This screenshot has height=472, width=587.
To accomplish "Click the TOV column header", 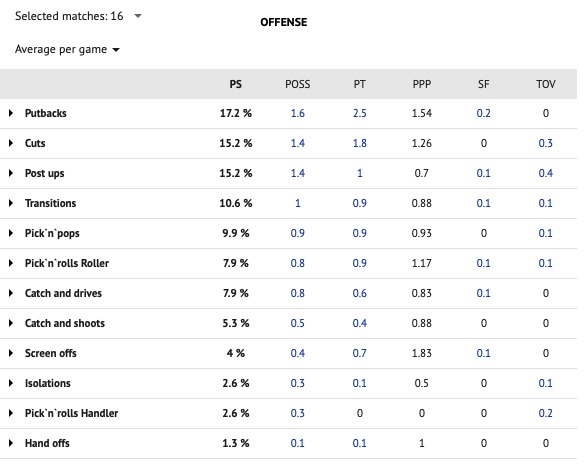I will [x=545, y=84].
